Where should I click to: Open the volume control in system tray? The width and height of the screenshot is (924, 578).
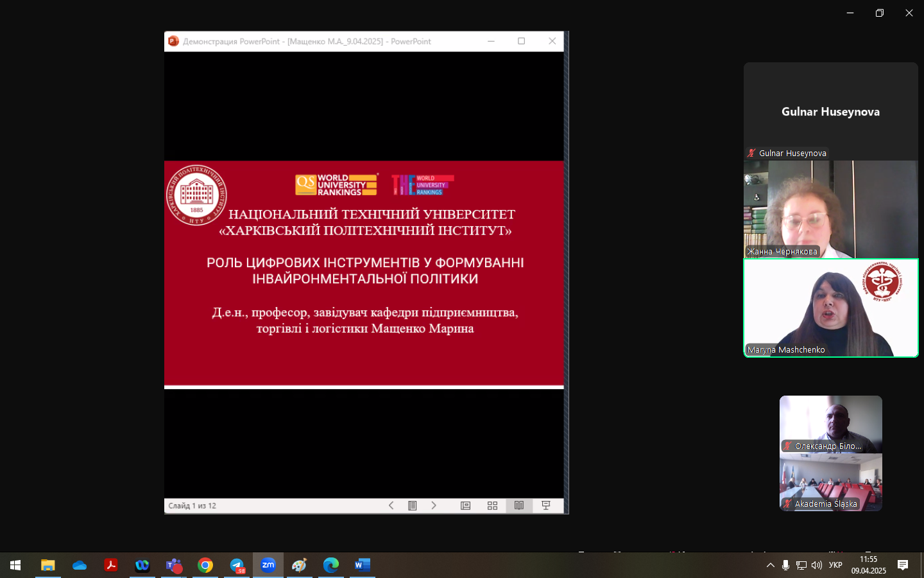click(817, 565)
